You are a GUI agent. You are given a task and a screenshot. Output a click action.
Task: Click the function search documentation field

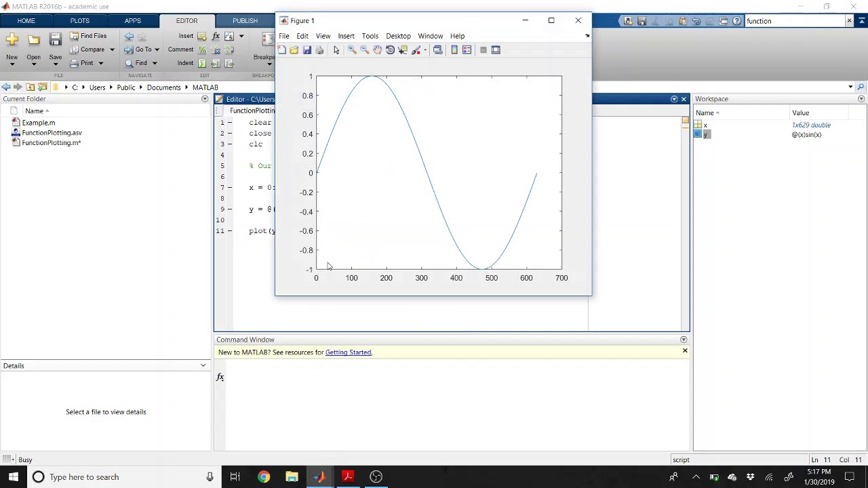795,21
